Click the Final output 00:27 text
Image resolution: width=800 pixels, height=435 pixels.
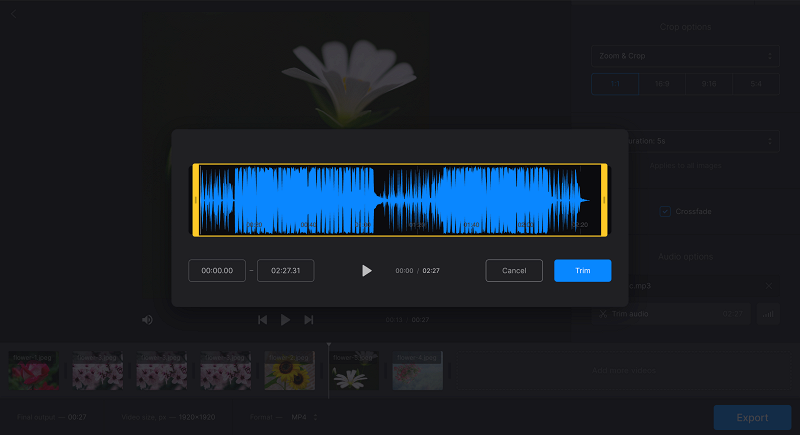52,417
